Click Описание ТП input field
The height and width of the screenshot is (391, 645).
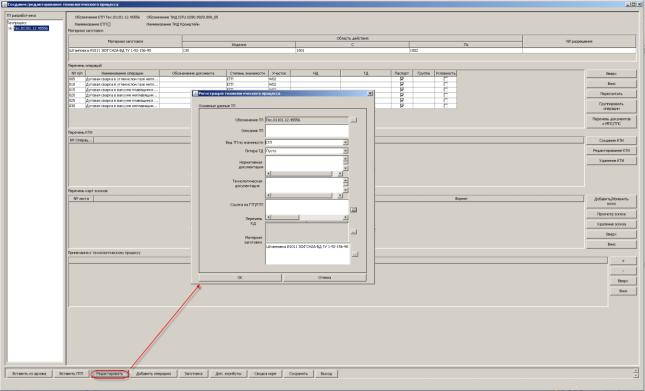[x=307, y=131]
